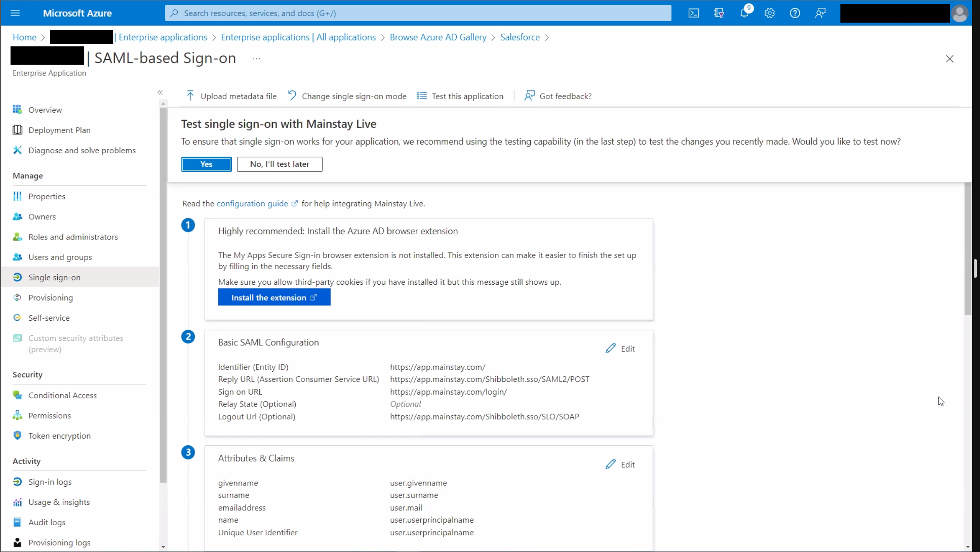Open the portal hamburger menu
Screen dimensions: 980x552
tap(15, 13)
